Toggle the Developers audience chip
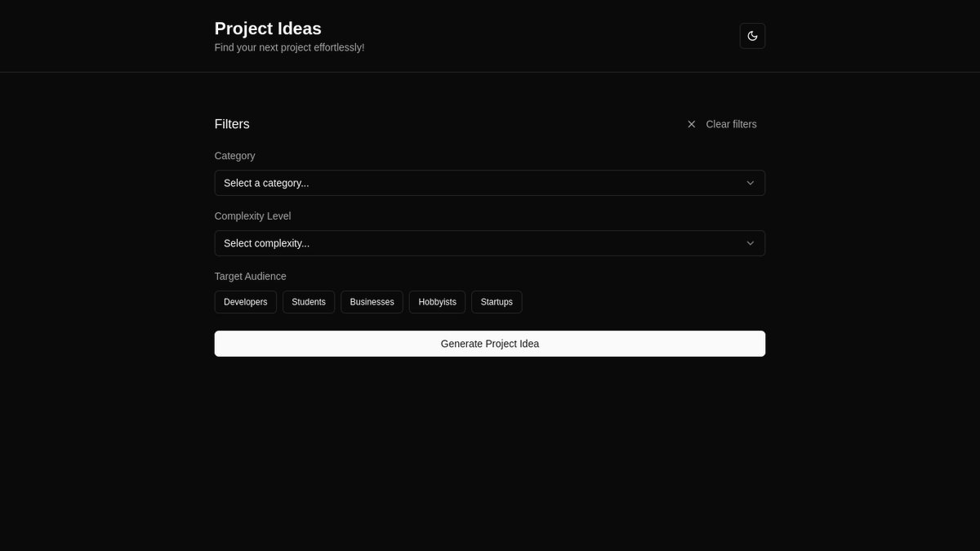The width and height of the screenshot is (980, 551). point(245,302)
